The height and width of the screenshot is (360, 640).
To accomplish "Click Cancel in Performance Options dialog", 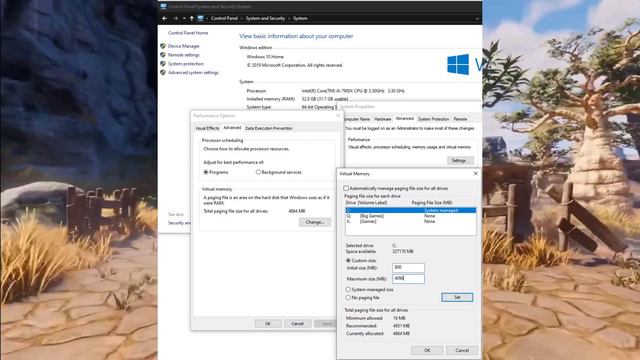I will coord(297,324).
